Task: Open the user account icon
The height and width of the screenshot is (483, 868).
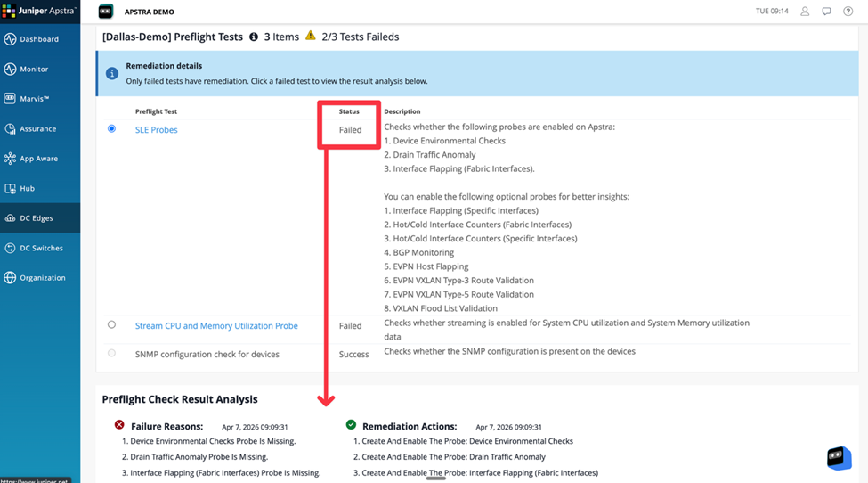Action: (x=805, y=11)
